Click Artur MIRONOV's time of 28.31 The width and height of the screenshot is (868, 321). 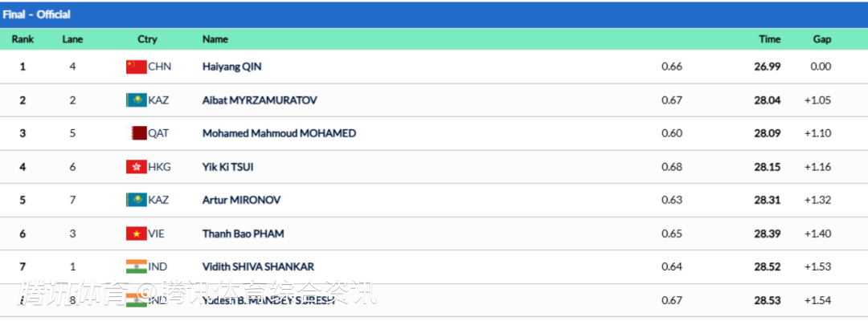pos(767,200)
